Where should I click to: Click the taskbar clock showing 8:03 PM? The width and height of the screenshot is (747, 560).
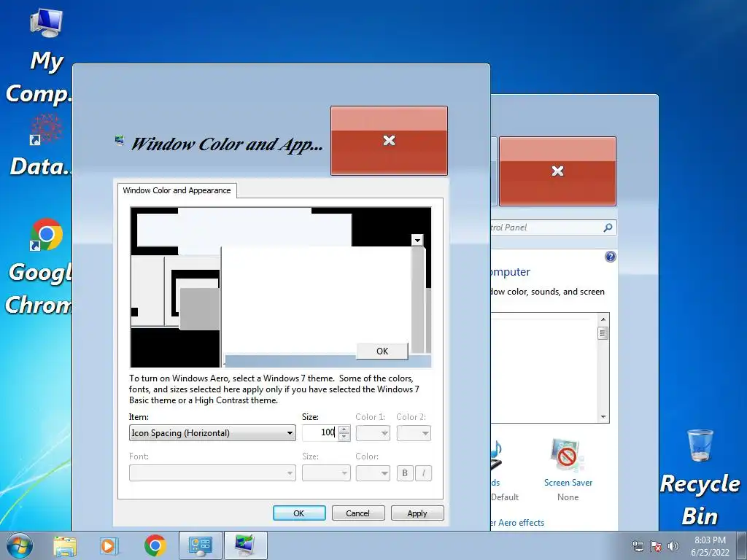710,546
